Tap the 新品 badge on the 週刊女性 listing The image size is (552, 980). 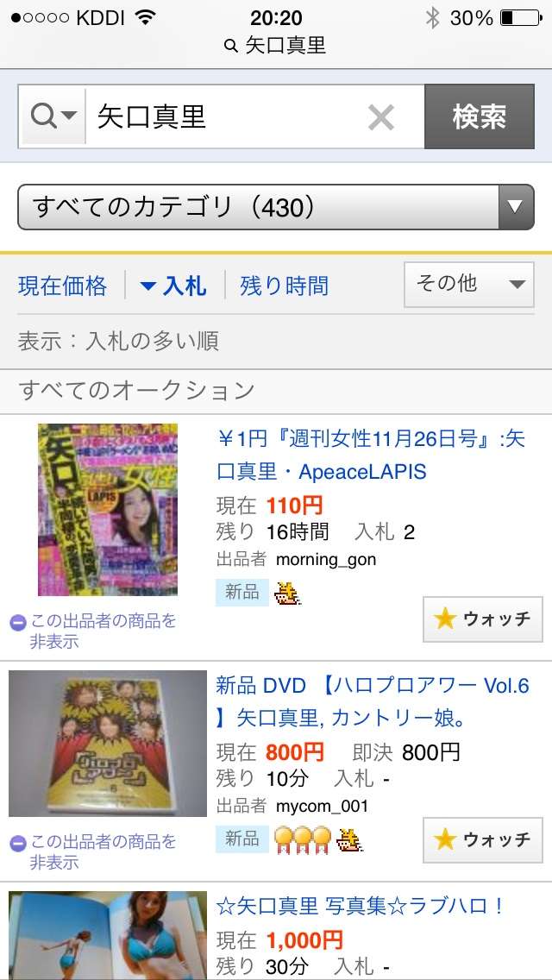[241, 593]
